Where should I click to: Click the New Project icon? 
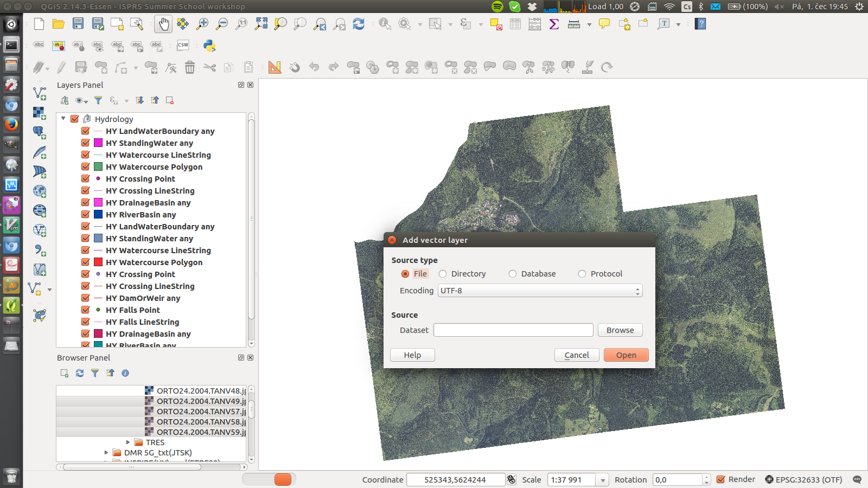coord(39,24)
